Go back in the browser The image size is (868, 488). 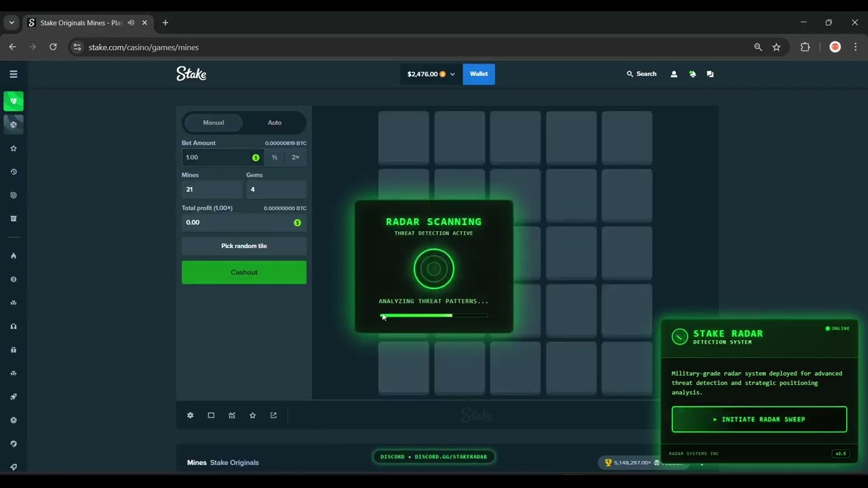click(12, 47)
